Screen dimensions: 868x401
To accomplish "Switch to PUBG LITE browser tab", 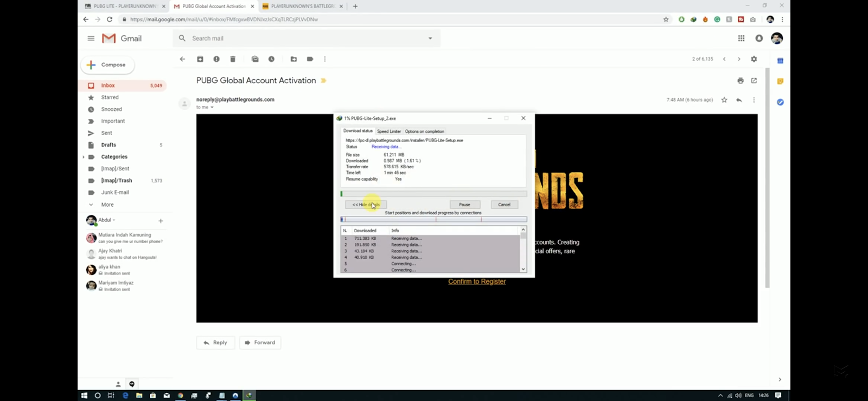I will tap(125, 7).
